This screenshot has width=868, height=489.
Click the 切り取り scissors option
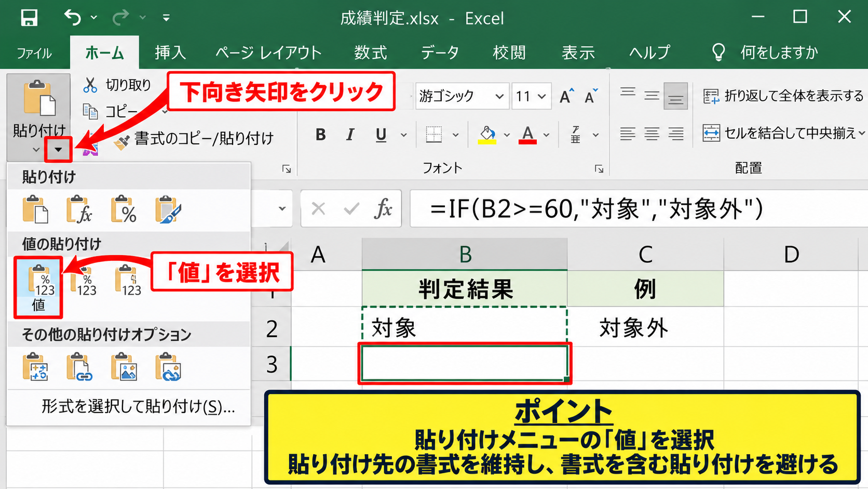[x=117, y=85]
